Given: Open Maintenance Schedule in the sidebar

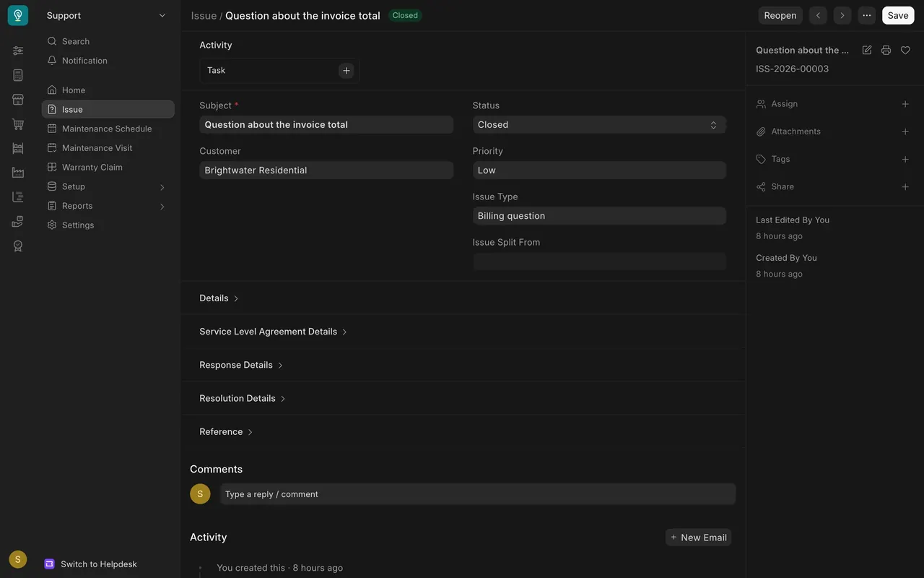Looking at the screenshot, I should click(108, 129).
